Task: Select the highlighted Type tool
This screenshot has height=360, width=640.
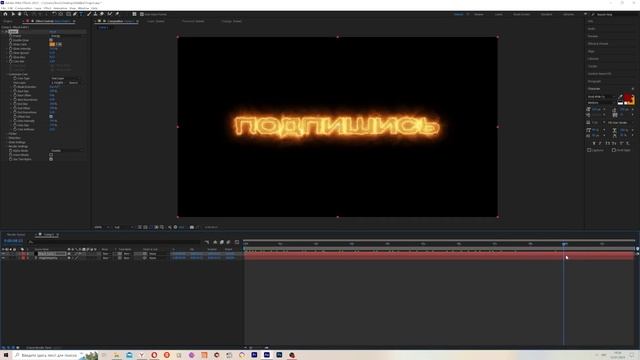Action: click(x=82, y=14)
